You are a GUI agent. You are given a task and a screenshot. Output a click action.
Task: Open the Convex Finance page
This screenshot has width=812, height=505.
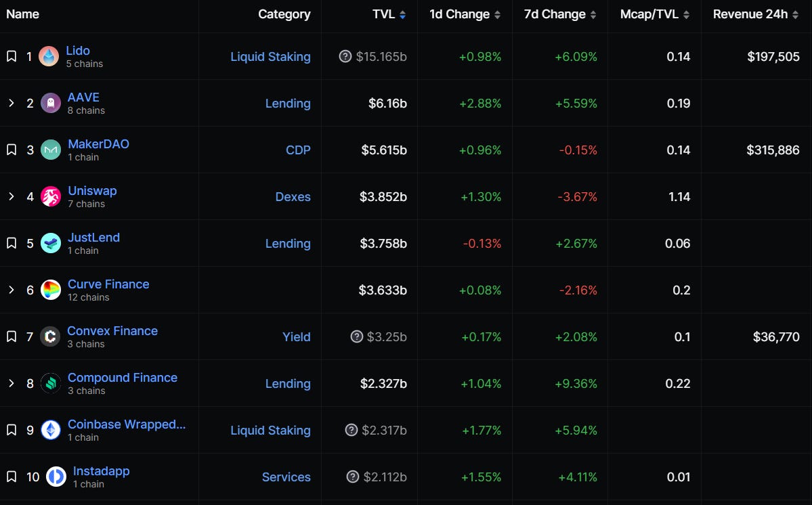pyautogui.click(x=112, y=330)
